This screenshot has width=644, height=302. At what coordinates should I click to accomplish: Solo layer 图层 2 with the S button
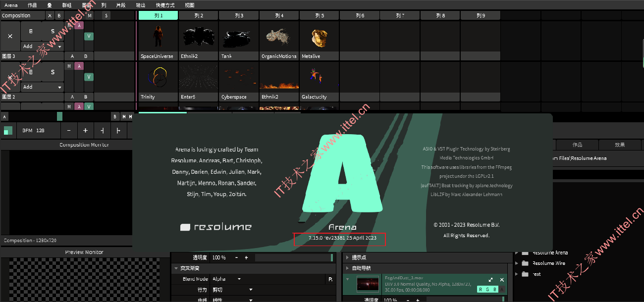(53, 72)
